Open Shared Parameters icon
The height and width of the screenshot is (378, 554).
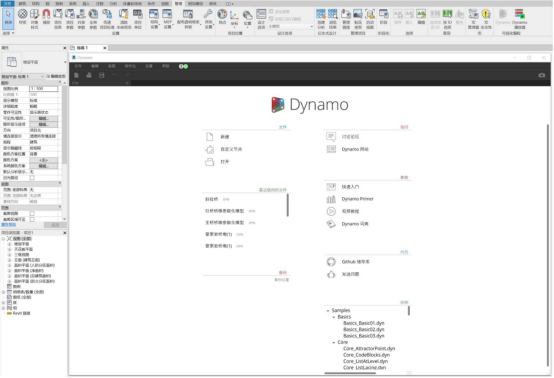tap(81, 18)
